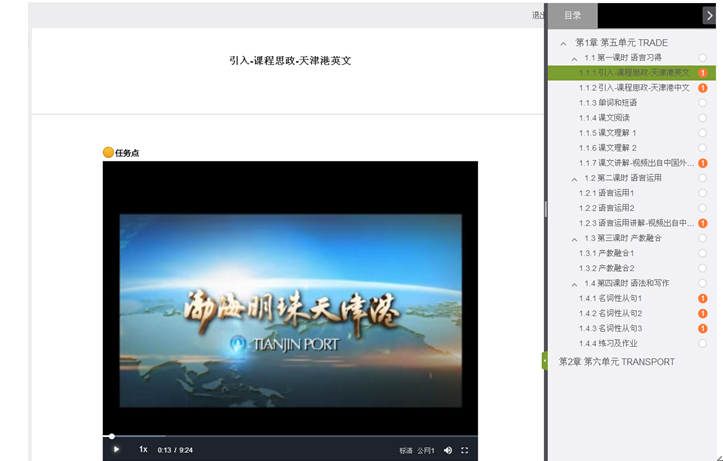Click status circle beside 1.1.4 课文阅读
The height and width of the screenshot is (461, 723).
pyautogui.click(x=702, y=118)
